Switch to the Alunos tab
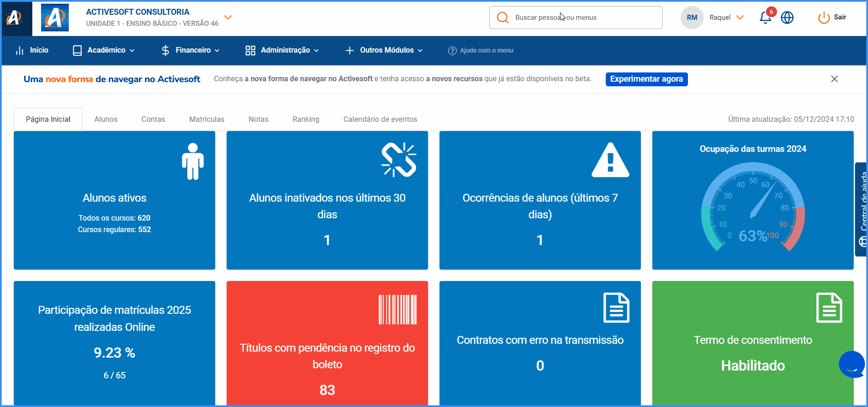868x407 pixels. pos(106,119)
